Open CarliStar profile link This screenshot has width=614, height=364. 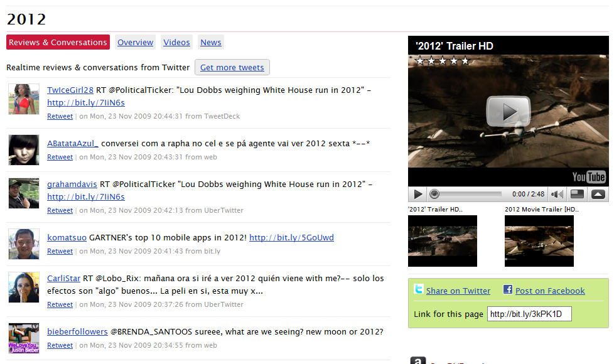pyautogui.click(x=63, y=278)
